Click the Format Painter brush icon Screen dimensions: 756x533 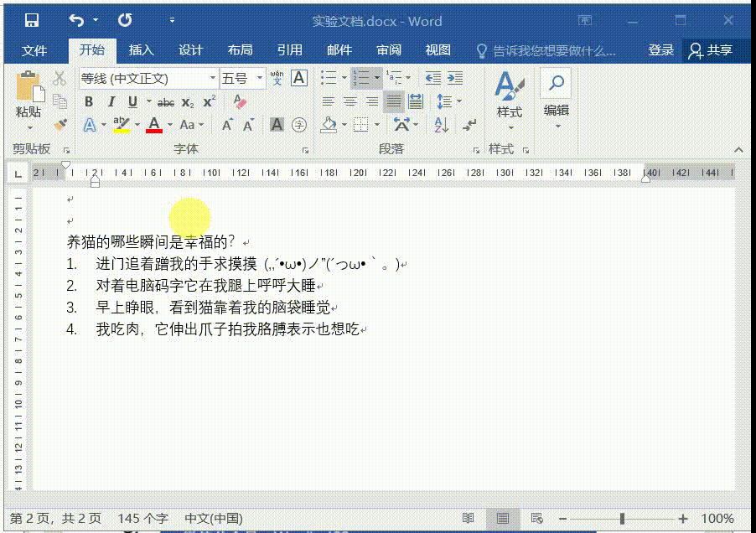tap(60, 124)
